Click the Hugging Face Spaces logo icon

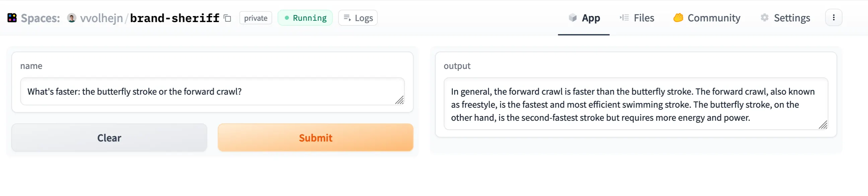tap(12, 18)
